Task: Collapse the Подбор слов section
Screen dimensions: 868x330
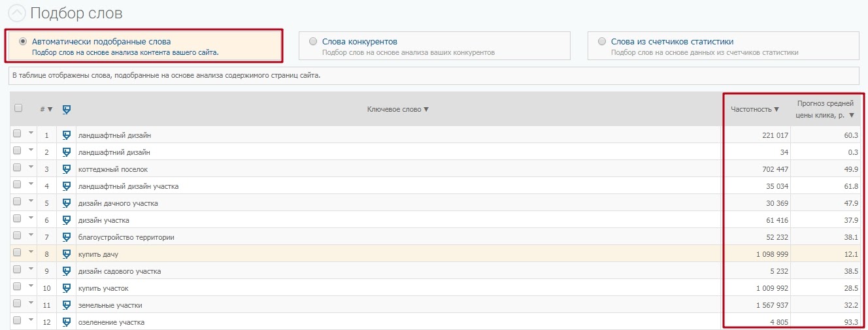Action: 16,13
